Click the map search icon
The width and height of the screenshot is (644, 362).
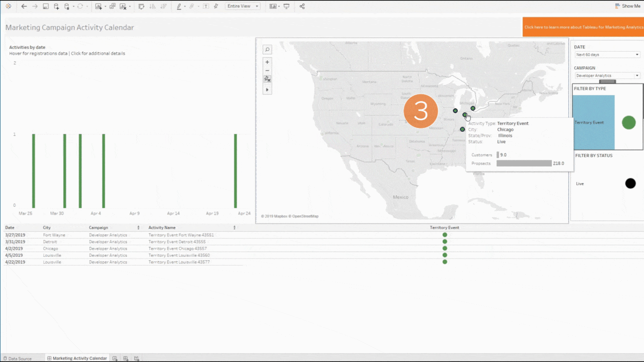point(267,50)
